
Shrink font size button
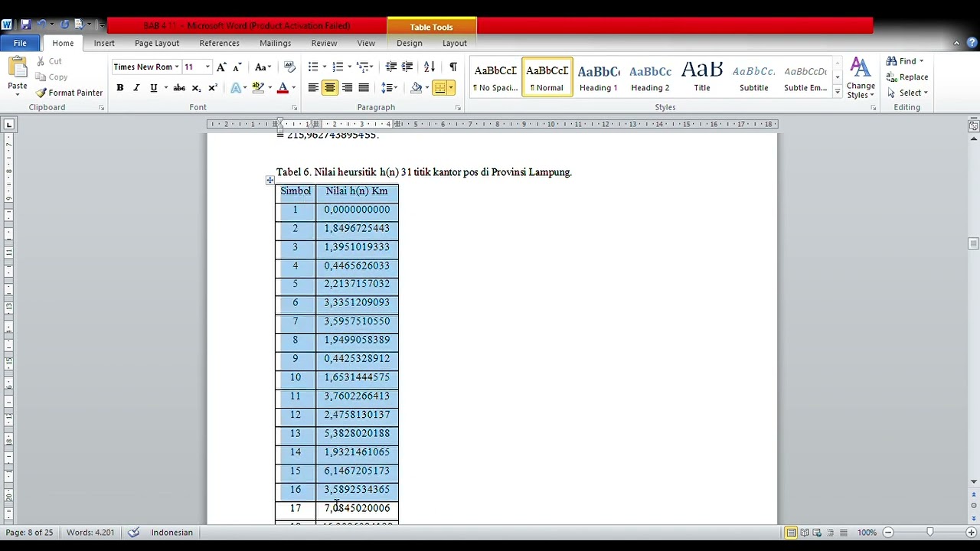point(237,67)
